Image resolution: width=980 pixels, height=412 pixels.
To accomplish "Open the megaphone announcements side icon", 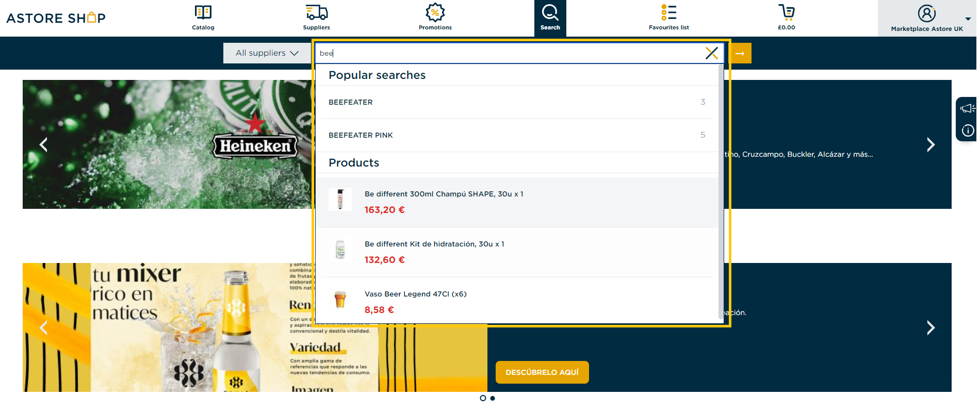I will [x=968, y=108].
